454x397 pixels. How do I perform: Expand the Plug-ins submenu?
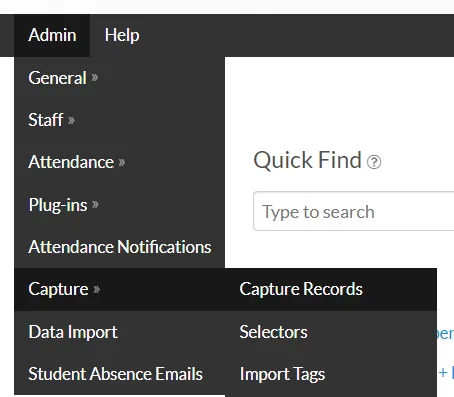[119, 205]
